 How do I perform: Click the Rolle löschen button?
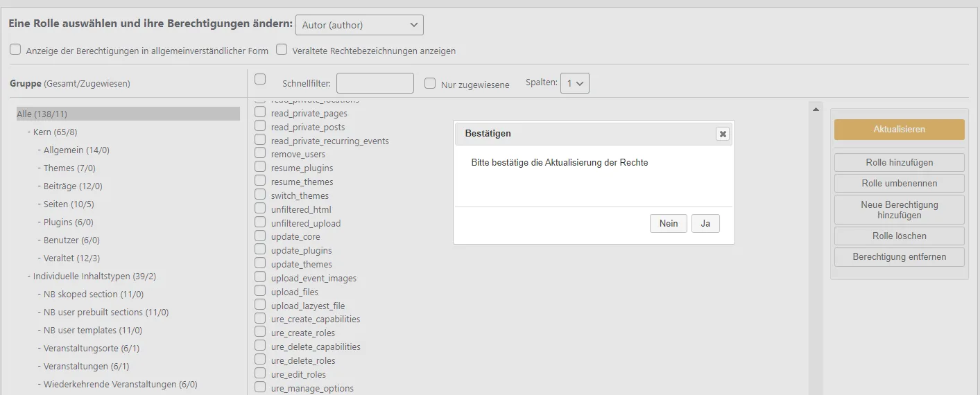point(900,236)
